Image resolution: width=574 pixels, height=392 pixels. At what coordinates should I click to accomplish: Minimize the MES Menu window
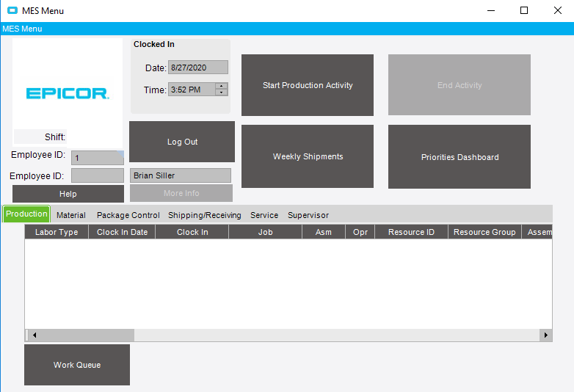click(x=491, y=10)
